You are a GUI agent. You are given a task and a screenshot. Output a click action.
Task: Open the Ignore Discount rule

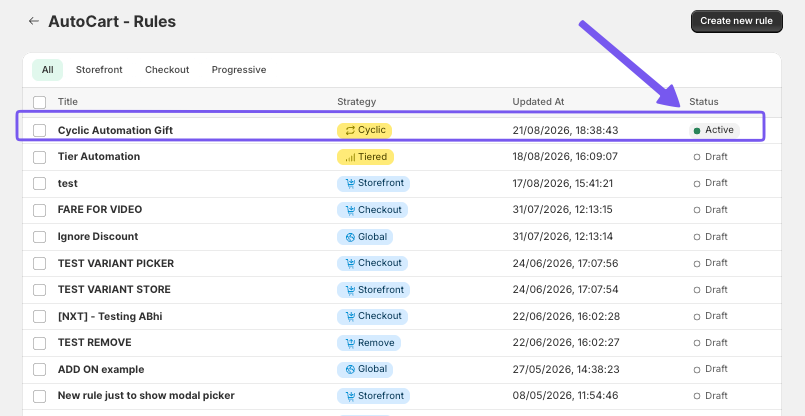pos(98,237)
